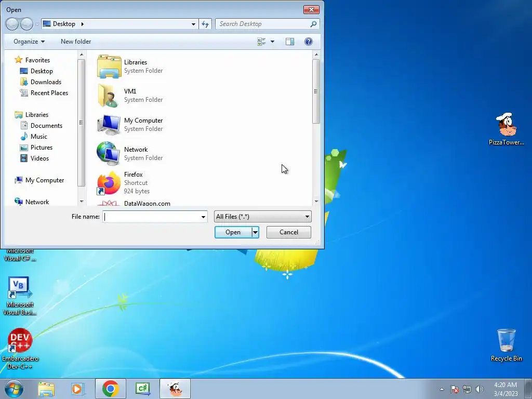Switch to Visual C# on taskbar
The image size is (532, 399).
(x=142, y=389)
